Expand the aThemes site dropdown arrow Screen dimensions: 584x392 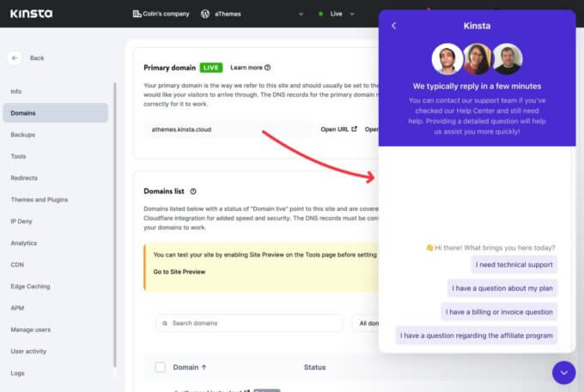tap(301, 14)
